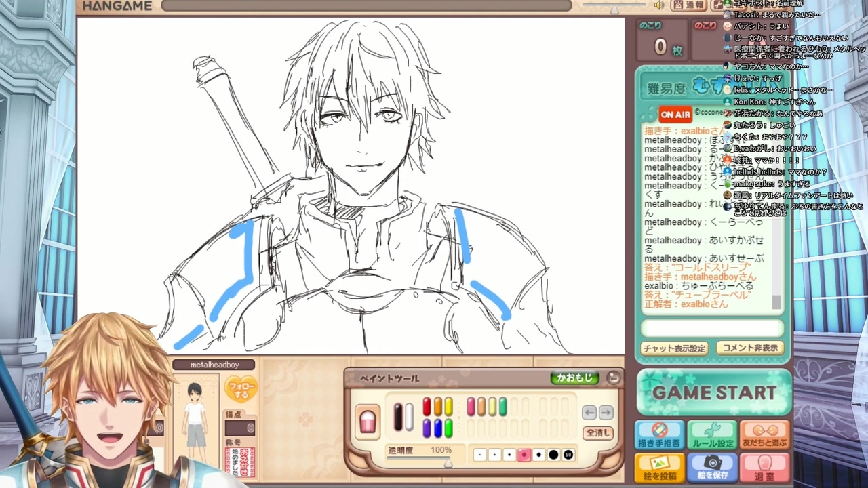The height and width of the screenshot is (488, 868).
Task: Pick the purple color pen
Action: [427, 428]
